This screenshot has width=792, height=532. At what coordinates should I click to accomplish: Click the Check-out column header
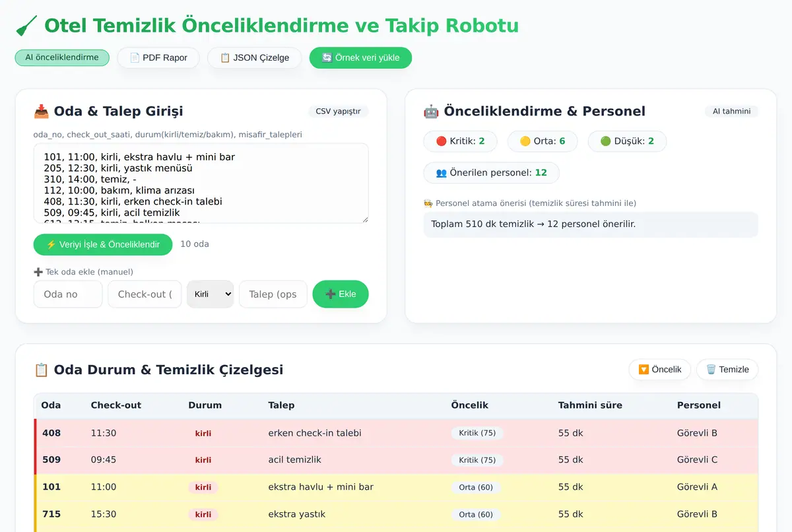pyautogui.click(x=116, y=405)
